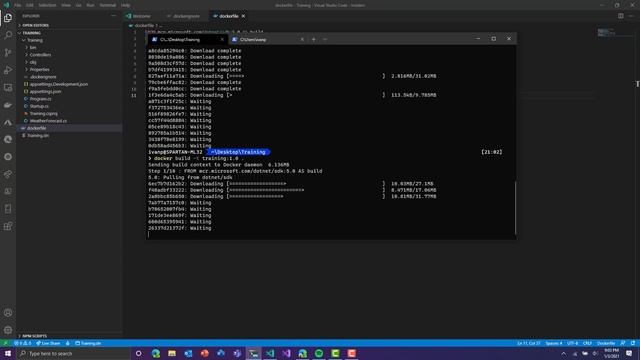Click the Explorer more actions ellipsis
This screenshot has height=360, width=640.
pos(113,16)
